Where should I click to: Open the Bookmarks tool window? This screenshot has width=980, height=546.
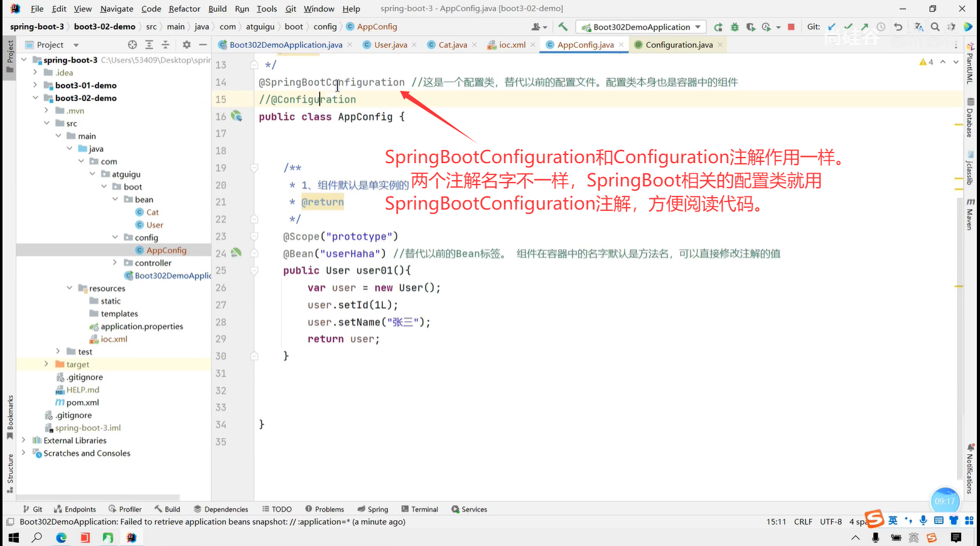click(x=10, y=417)
